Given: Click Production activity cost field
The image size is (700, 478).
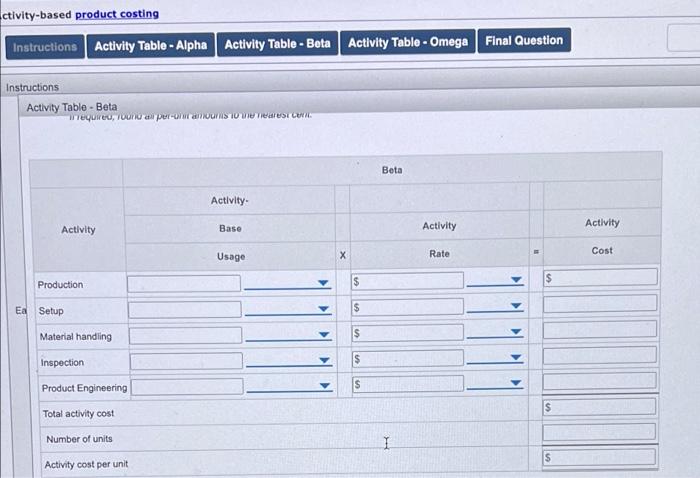Looking at the screenshot, I should (600, 277).
